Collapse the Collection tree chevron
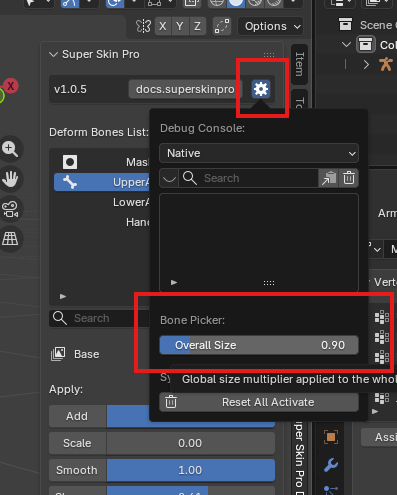This screenshot has height=495, width=397. tap(346, 44)
